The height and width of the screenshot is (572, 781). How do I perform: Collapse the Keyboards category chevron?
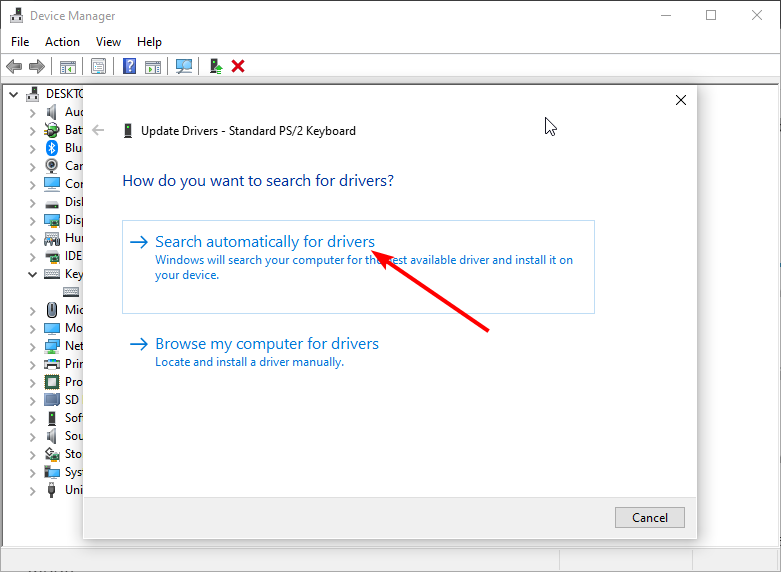click(32, 274)
